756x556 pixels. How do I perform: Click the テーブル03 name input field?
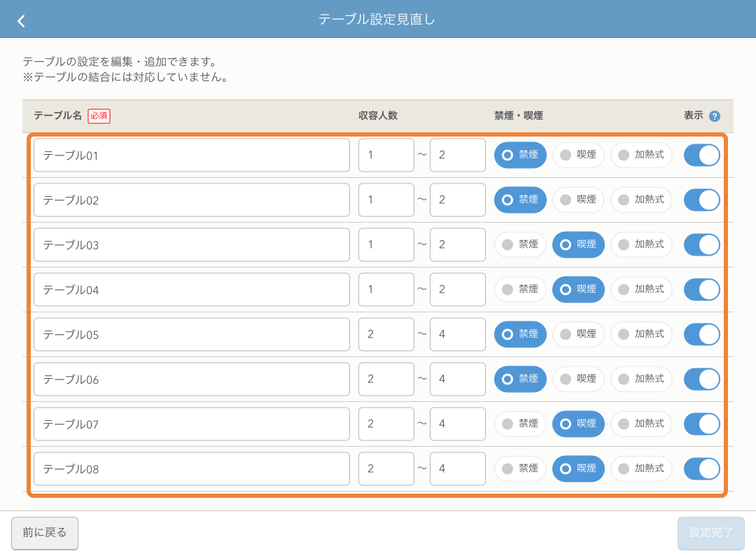[x=192, y=244]
